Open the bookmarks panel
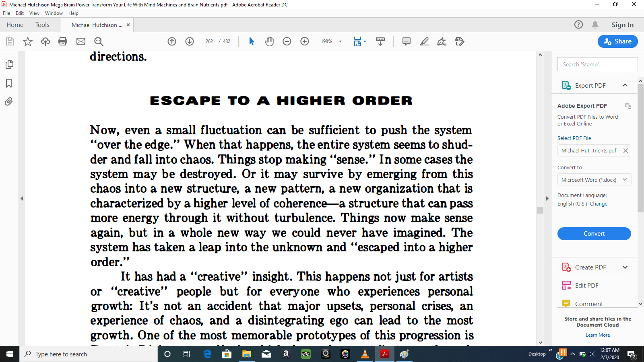 point(9,83)
